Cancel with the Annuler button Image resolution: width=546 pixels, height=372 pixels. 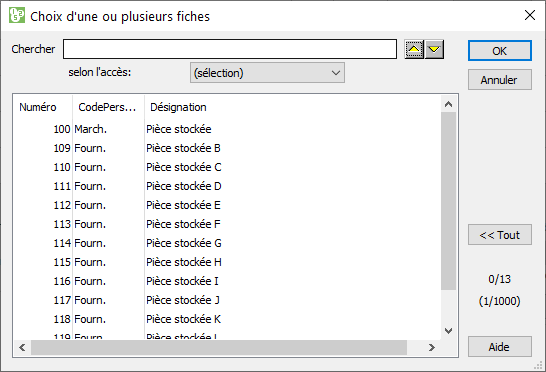click(x=500, y=80)
